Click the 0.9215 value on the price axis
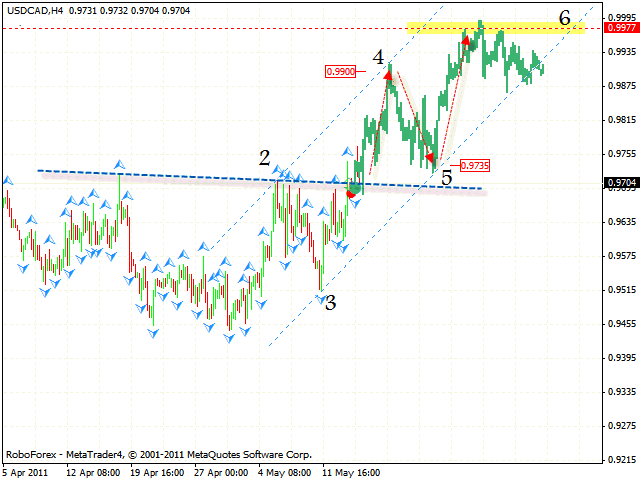This screenshot has width=640, height=480. pos(621,459)
